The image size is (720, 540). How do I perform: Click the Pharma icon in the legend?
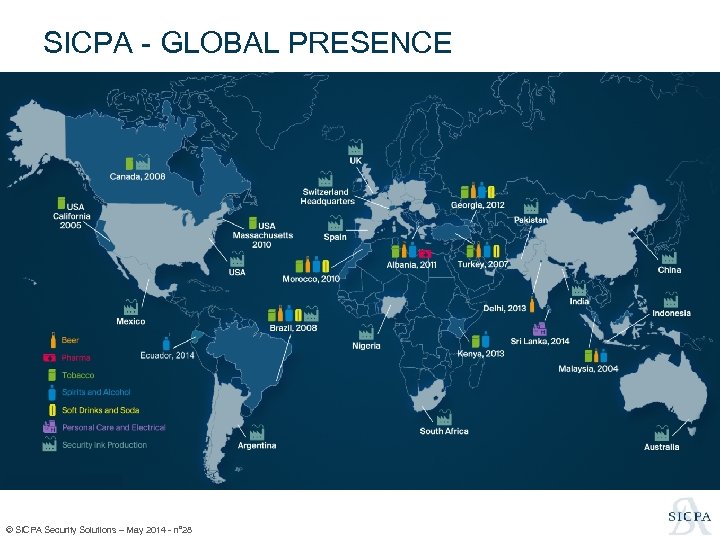click(x=49, y=358)
